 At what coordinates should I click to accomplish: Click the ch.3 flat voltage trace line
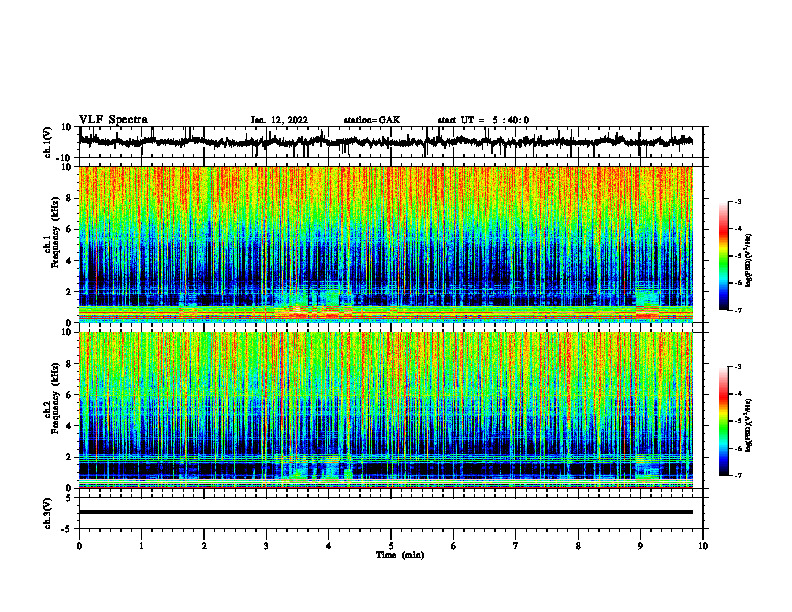pyautogui.click(x=385, y=512)
